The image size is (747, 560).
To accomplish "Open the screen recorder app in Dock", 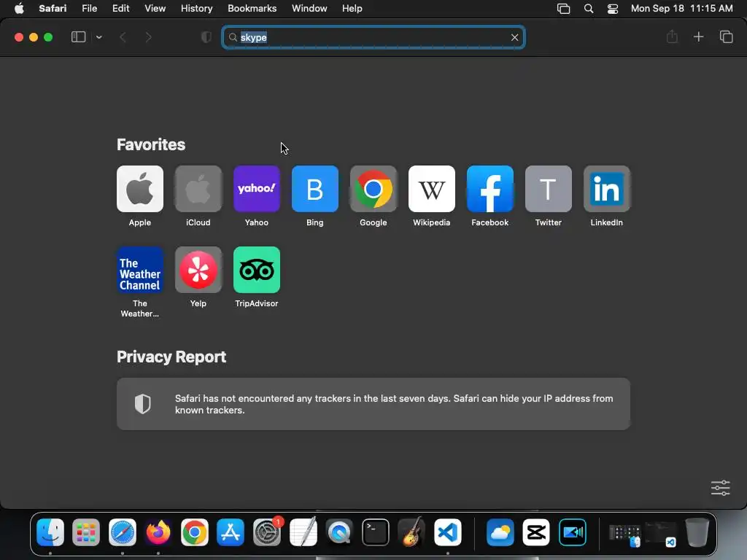I will point(572,532).
